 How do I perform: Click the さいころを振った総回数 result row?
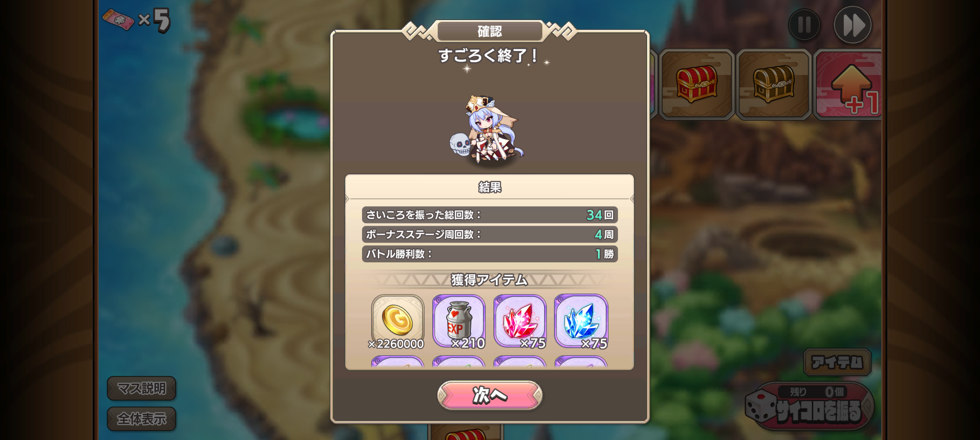(490, 215)
